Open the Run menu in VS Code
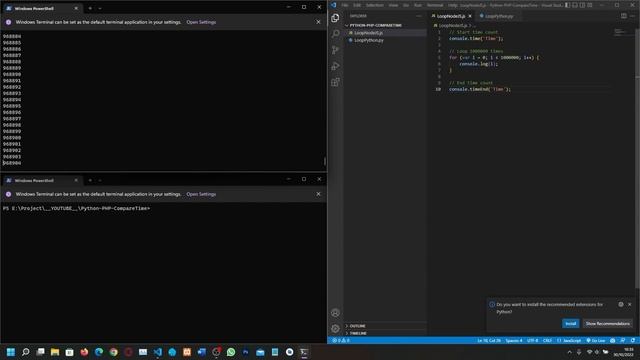 point(418,5)
